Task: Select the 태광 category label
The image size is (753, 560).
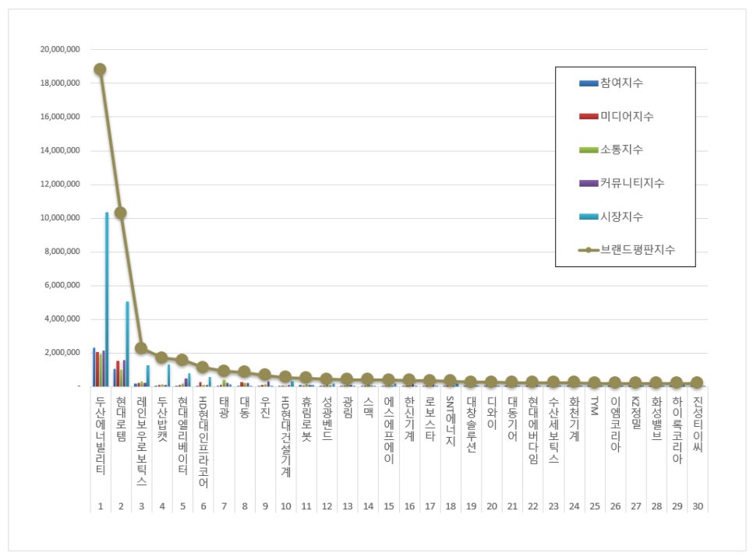Action: coord(224,407)
